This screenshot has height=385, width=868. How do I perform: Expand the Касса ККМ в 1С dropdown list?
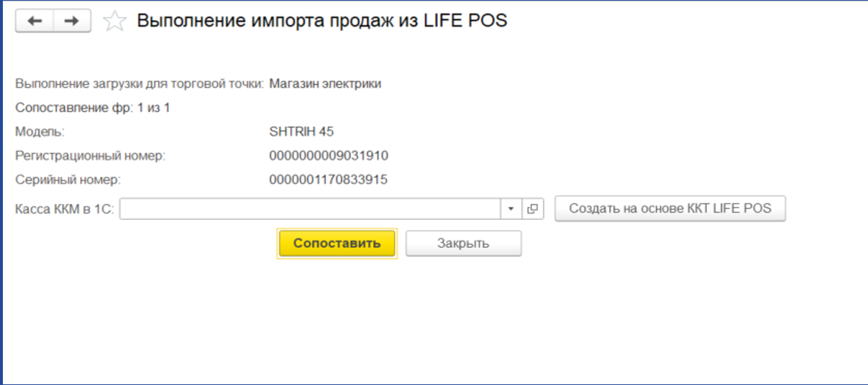511,208
